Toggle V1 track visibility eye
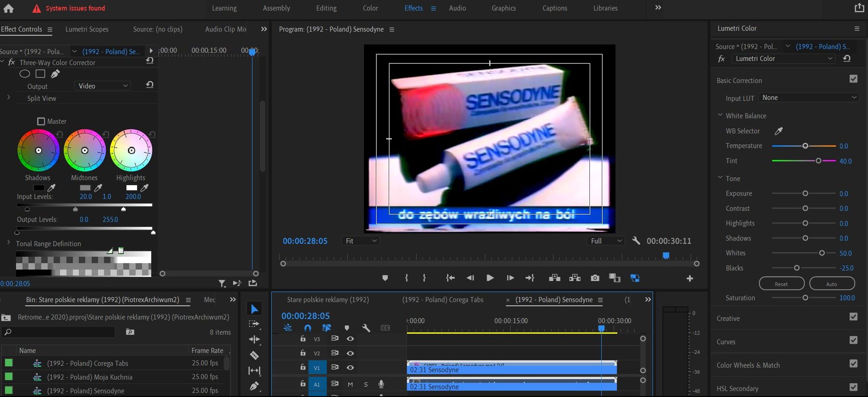The height and width of the screenshot is (397, 868). (x=350, y=368)
